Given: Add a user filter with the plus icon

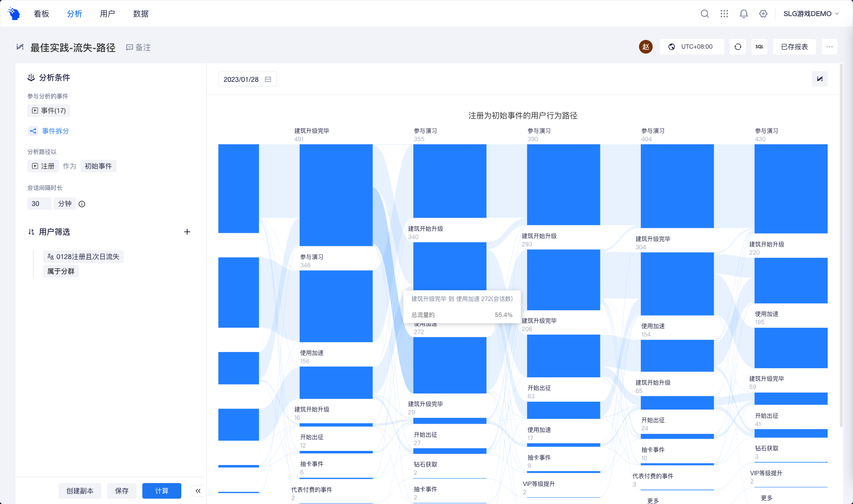Looking at the screenshot, I should 187,232.
